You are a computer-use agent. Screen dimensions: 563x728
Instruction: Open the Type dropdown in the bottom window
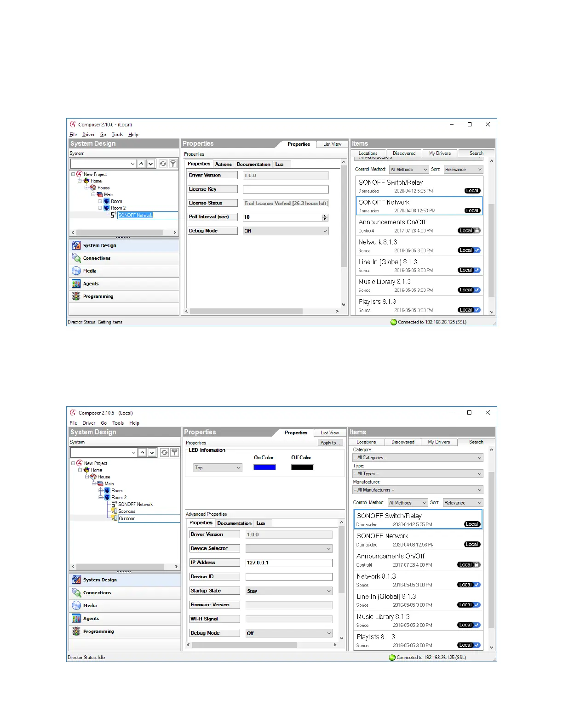tap(418, 474)
